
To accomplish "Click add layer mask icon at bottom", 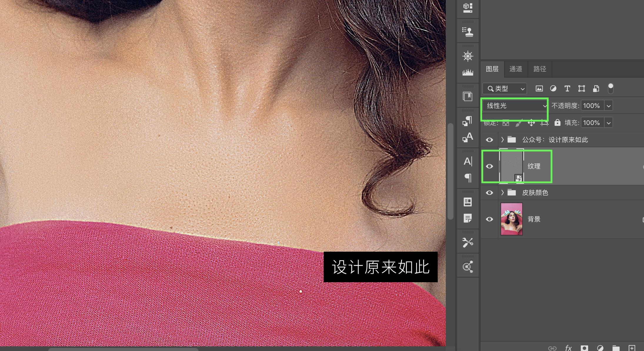I will point(584,348).
